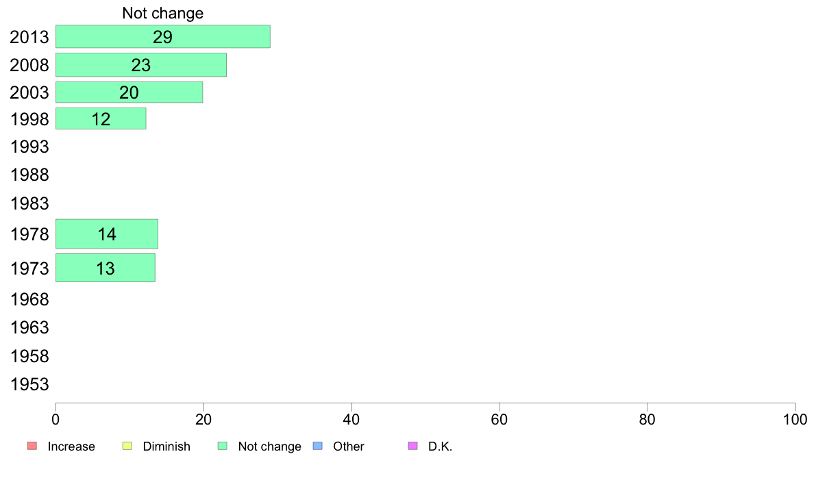The image size is (814, 504).
Task: Click the 1993 year label
Action: [x=29, y=147]
